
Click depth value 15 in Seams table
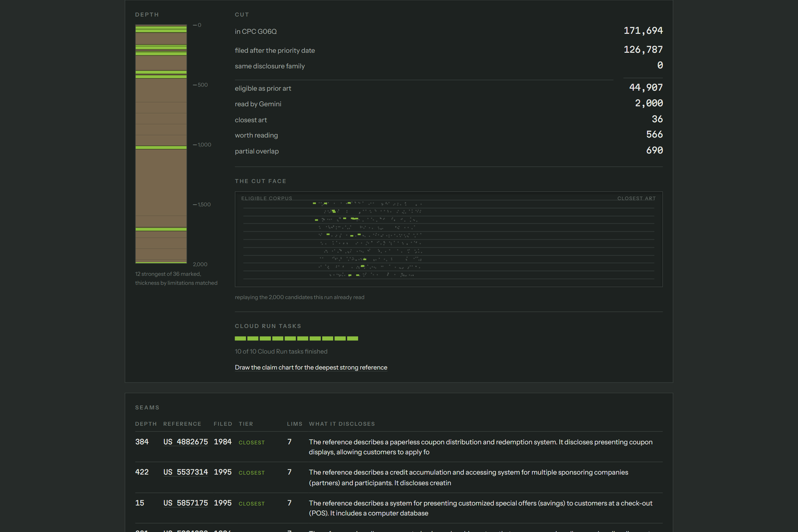pos(140,503)
